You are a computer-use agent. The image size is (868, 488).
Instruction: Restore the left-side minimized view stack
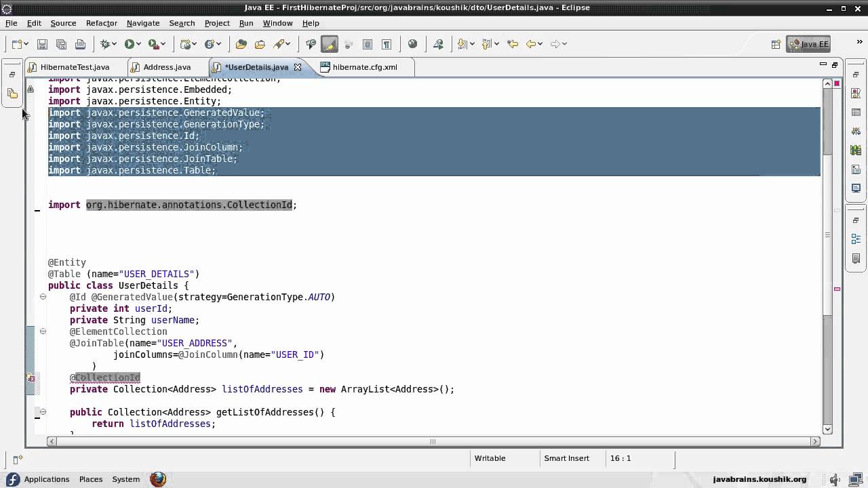12,75
